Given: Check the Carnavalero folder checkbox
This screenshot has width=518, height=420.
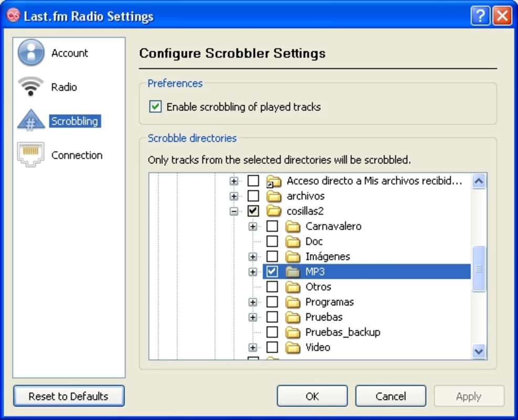Looking at the screenshot, I should pos(272,226).
